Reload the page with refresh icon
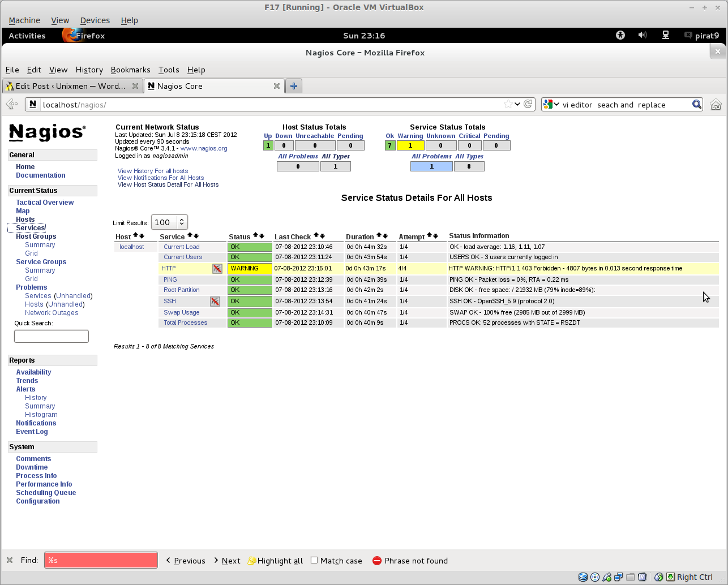 click(528, 104)
